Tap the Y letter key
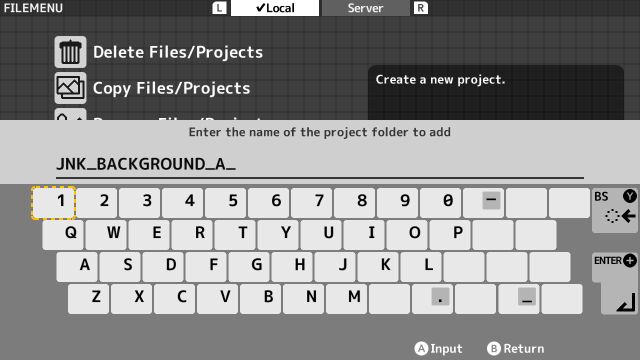 pos(278,235)
